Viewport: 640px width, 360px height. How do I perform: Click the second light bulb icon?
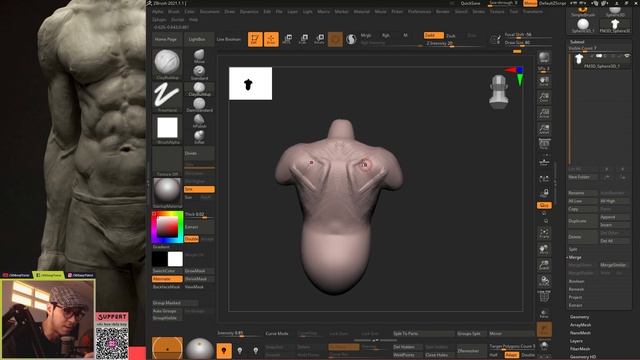pos(240,350)
